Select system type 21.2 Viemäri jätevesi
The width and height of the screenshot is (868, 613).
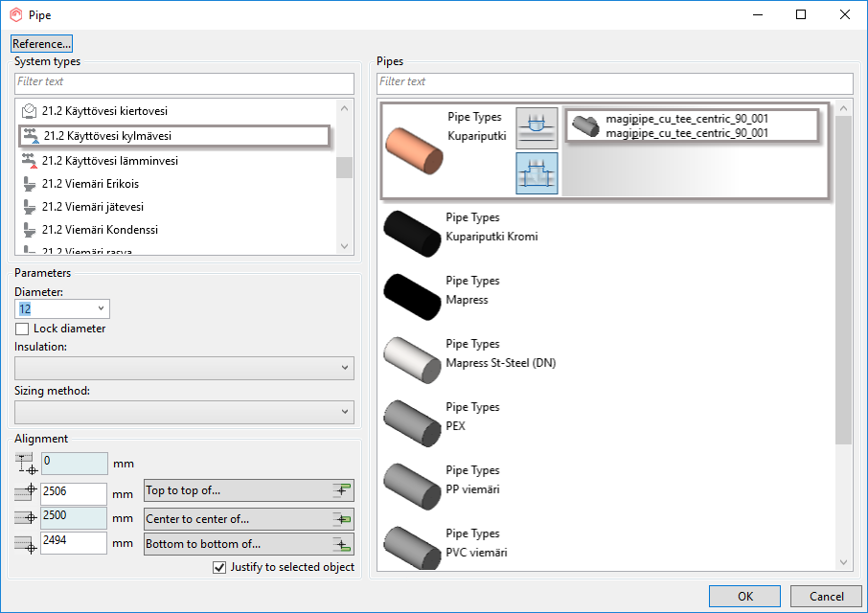pyautogui.click(x=93, y=207)
